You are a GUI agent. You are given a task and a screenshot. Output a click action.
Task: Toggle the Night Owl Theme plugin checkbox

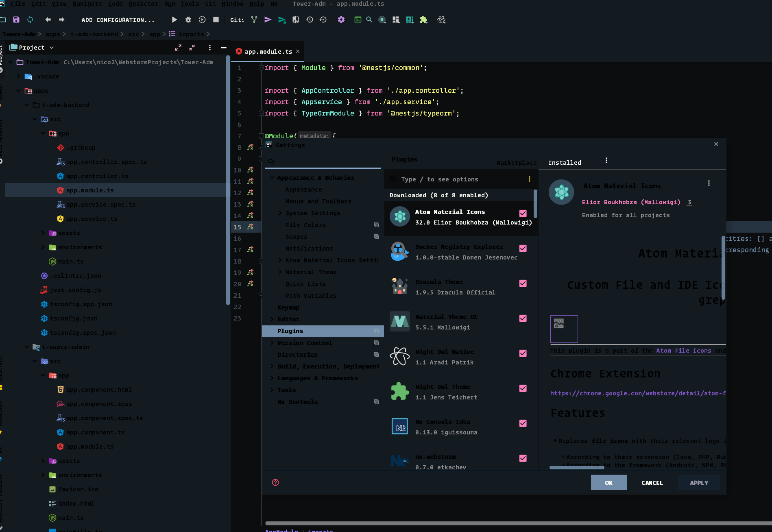(523, 388)
